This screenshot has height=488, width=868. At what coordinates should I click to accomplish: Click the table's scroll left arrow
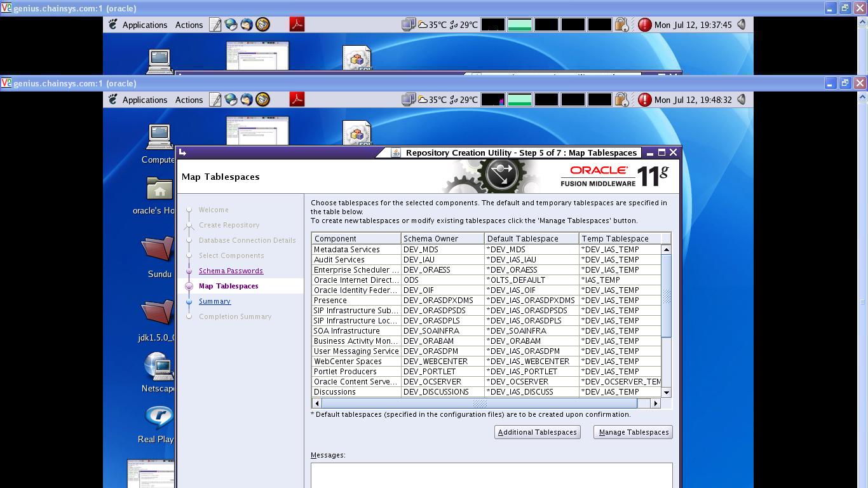coord(317,403)
